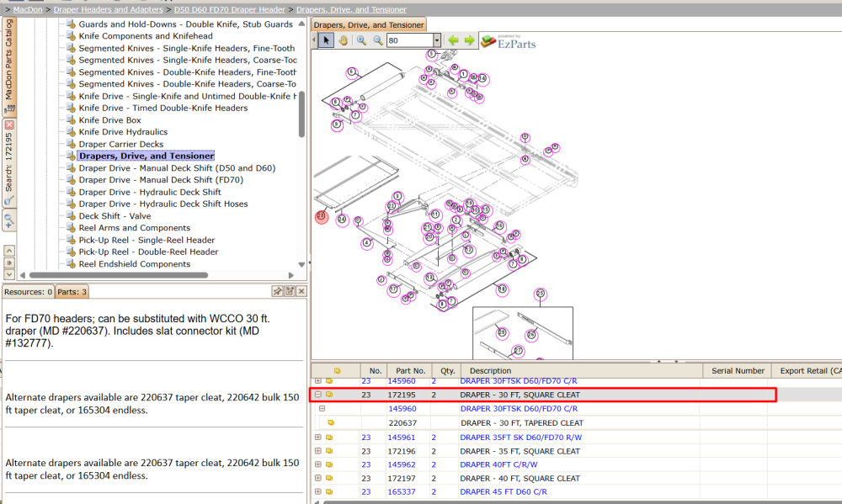Open Knife Drive Box tree item
Image resolution: width=842 pixels, height=504 pixels.
[109, 120]
